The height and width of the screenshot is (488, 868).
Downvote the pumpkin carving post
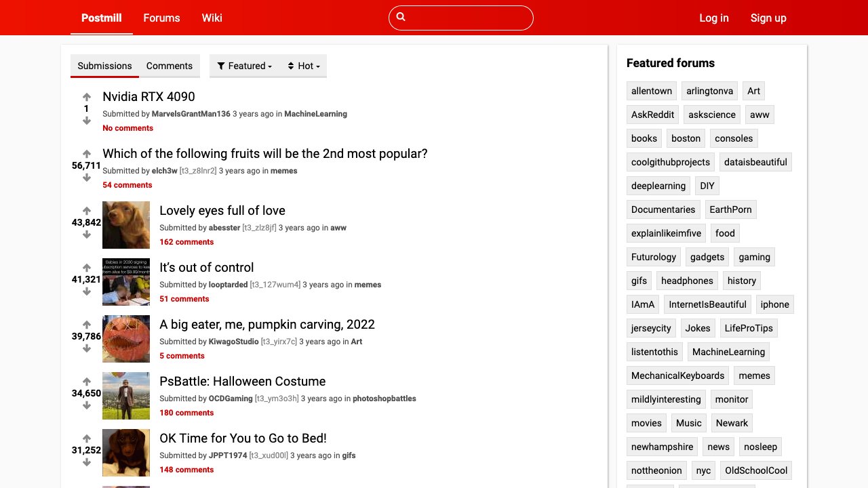[x=87, y=348]
